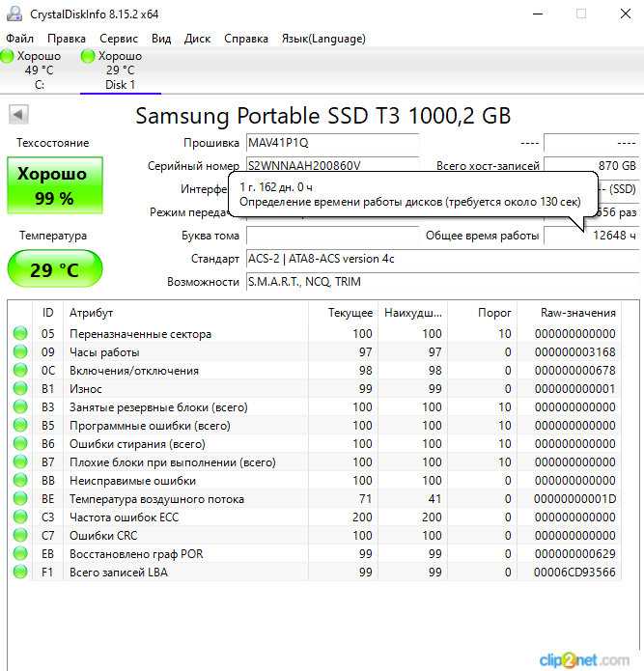Image resolution: width=644 pixels, height=671 pixels.
Task: Click raw value 0000000001D
Action: [x=574, y=499]
